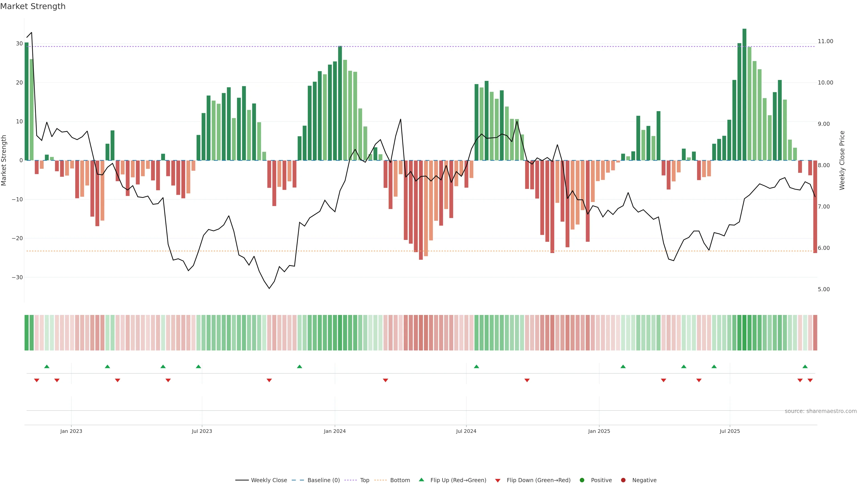The height and width of the screenshot is (488, 868).
Task: Click the Jan 2024 x-axis label
Action: coord(335,431)
